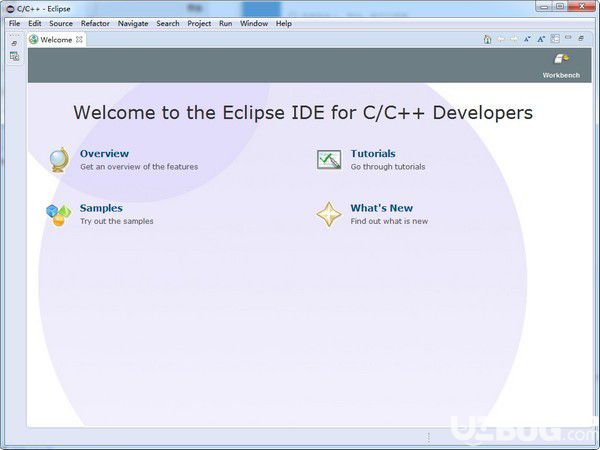Restore the Welcome view with the top-right icon
Image resolution: width=600 pixels, height=450 pixels.
coord(581,38)
